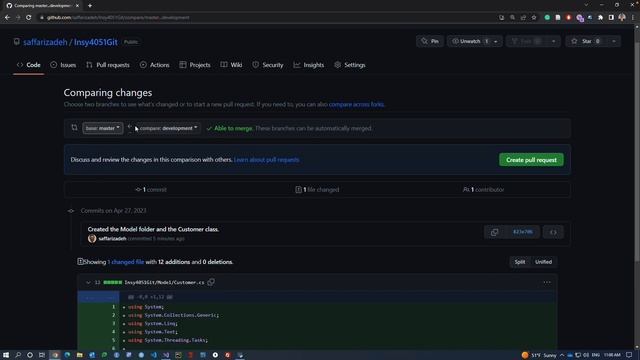
Task: Open the Windows Start menu
Action: (x=6, y=355)
